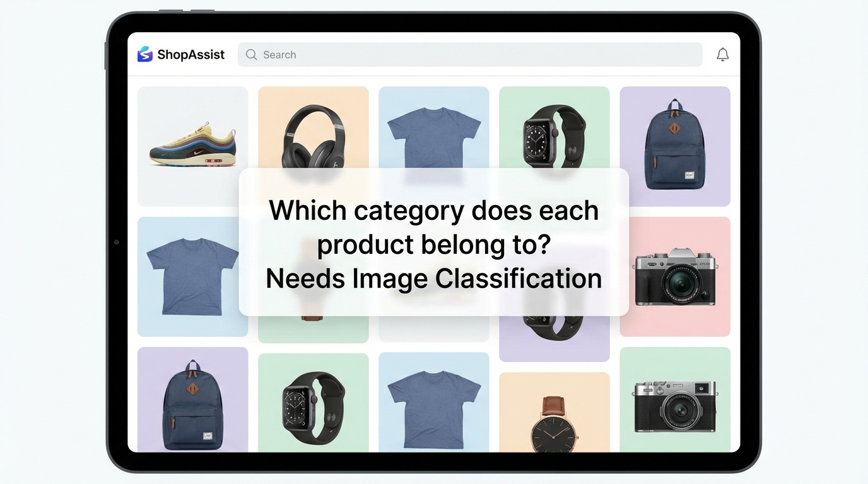This screenshot has width=868, height=484.
Task: Select the camera on pink background
Action: [674, 276]
